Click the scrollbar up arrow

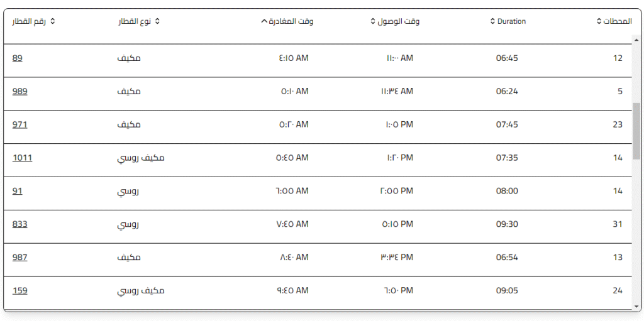pos(636,39)
